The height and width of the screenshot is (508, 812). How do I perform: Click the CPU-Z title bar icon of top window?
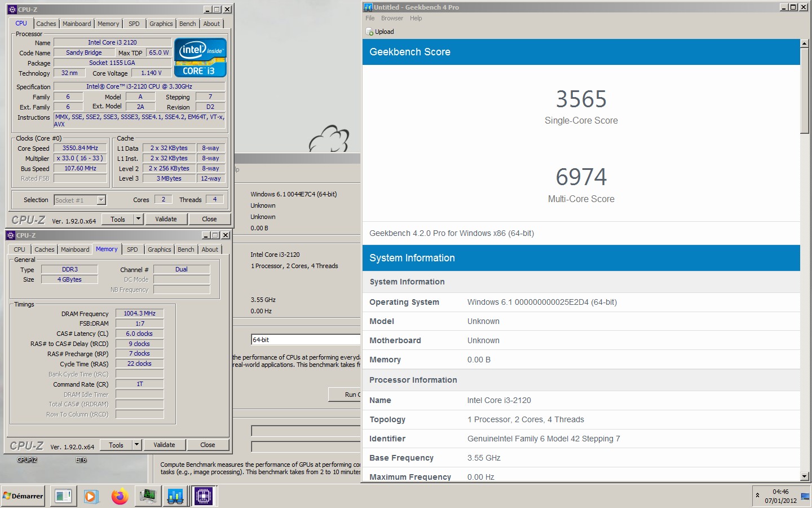click(x=12, y=10)
